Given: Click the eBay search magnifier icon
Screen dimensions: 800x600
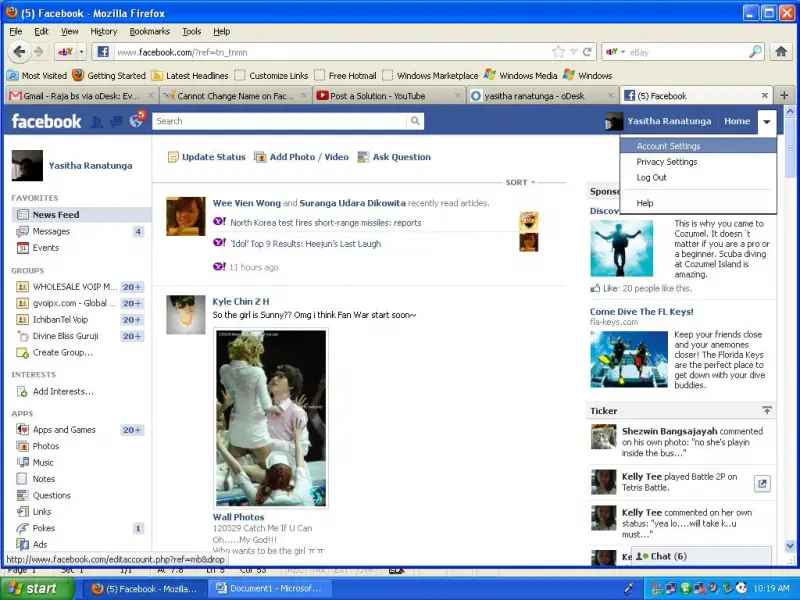Looking at the screenshot, I should [x=755, y=52].
